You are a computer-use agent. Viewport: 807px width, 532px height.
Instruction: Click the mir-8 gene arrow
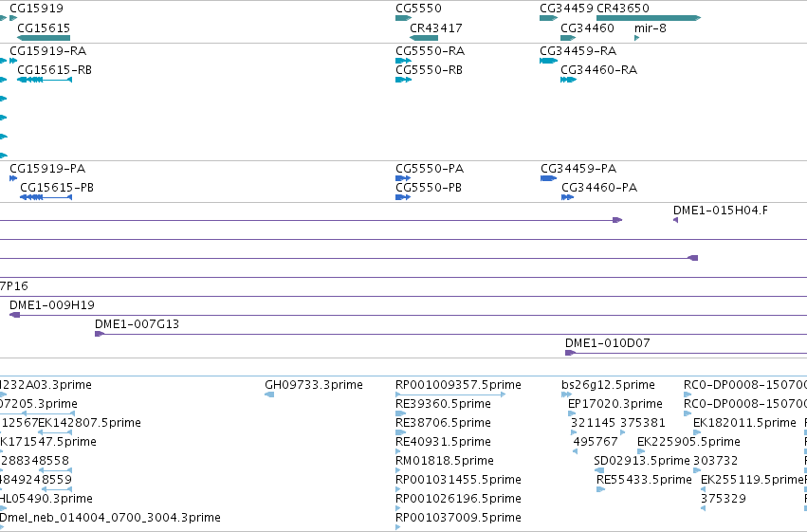636,38
